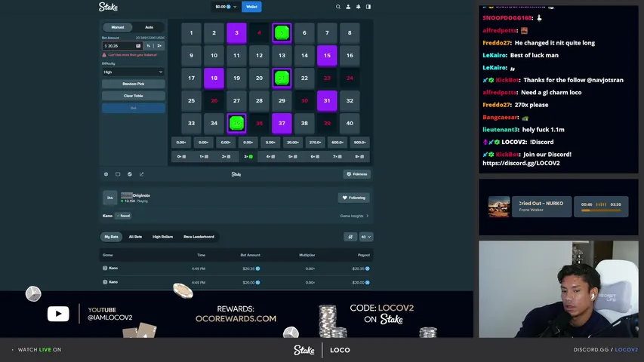
Task: Select the All Bets tab
Action: [x=135, y=237]
